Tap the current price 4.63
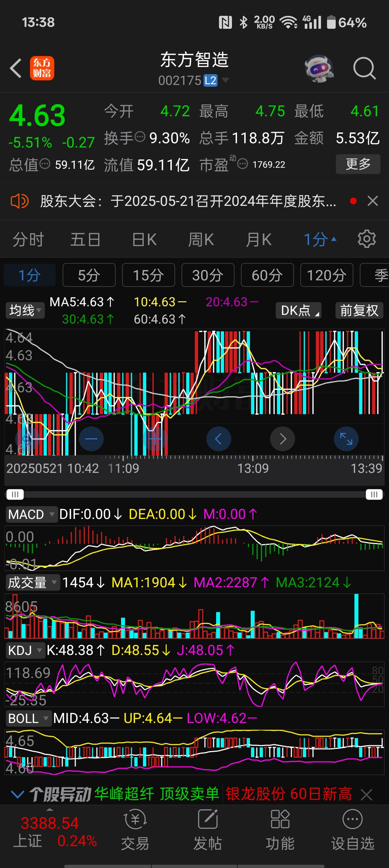The image size is (389, 868). click(37, 116)
